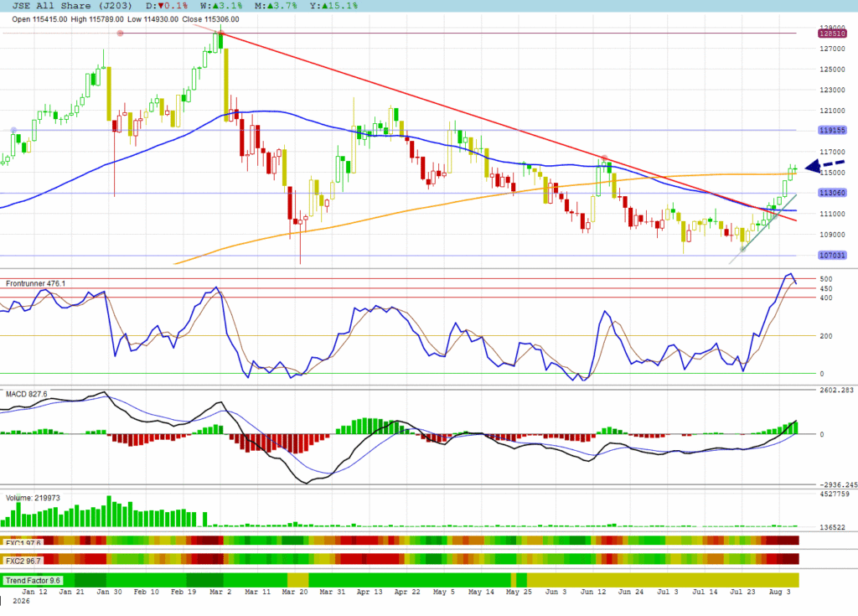
Task: Click the Mar 2 date axis label
Action: click(220, 592)
